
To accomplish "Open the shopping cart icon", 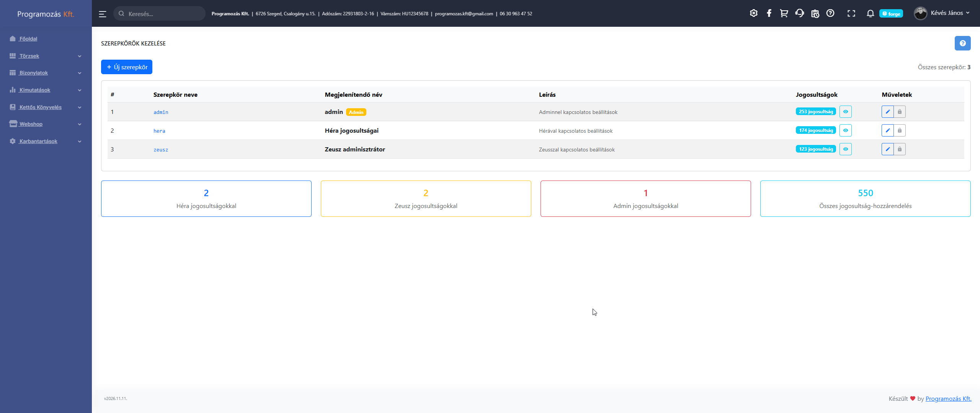I will [784, 13].
